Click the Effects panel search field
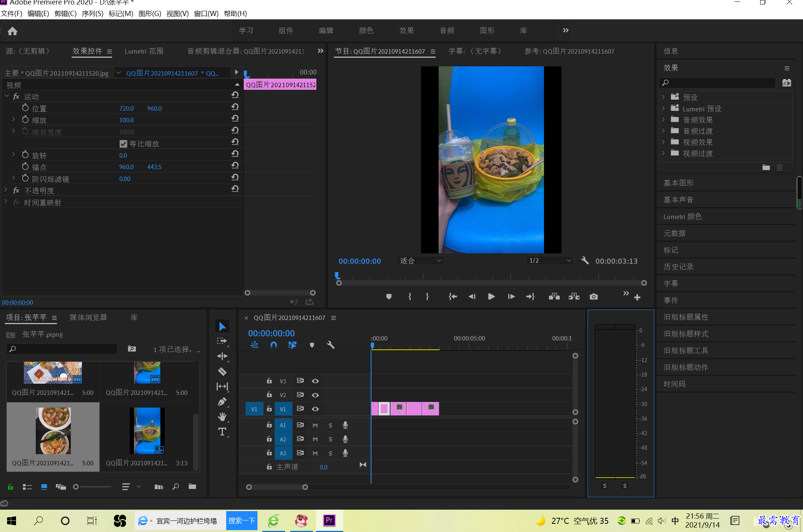 pos(718,83)
